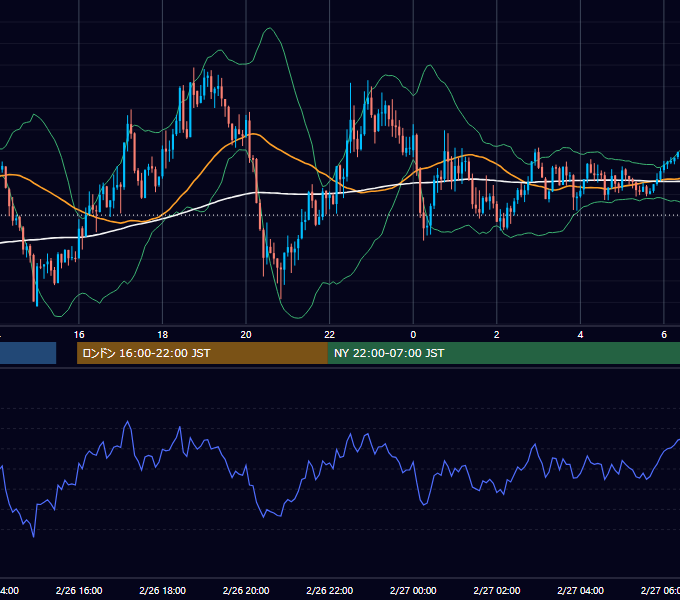Click the 22 hour label on price chart axis
The width and height of the screenshot is (680, 600).
click(x=330, y=335)
